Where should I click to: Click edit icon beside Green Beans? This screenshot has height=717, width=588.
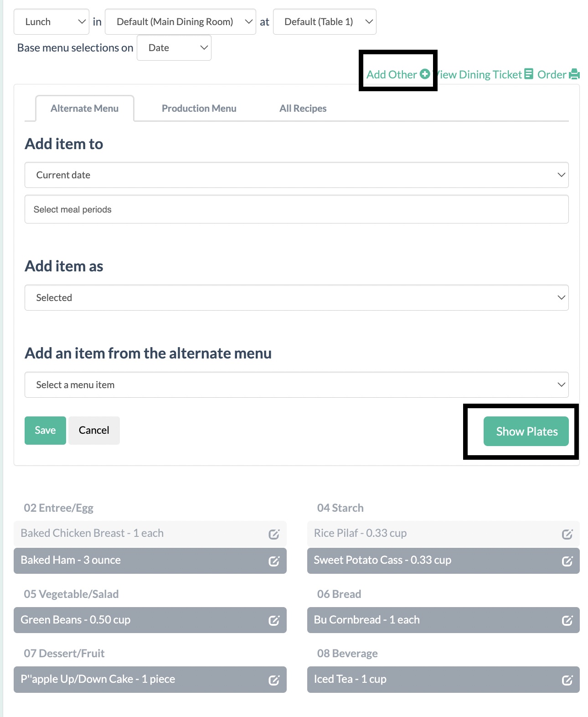[273, 620]
